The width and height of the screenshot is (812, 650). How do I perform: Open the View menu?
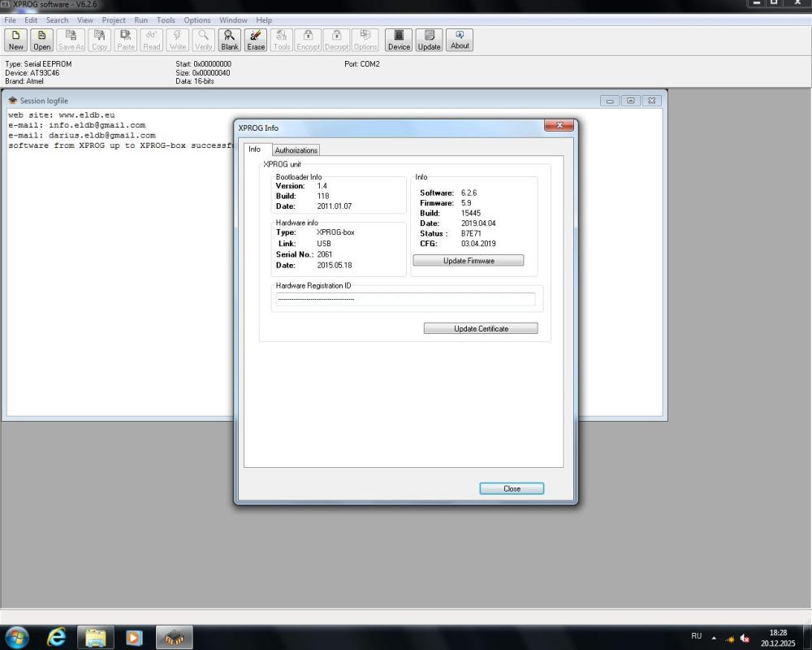click(85, 20)
